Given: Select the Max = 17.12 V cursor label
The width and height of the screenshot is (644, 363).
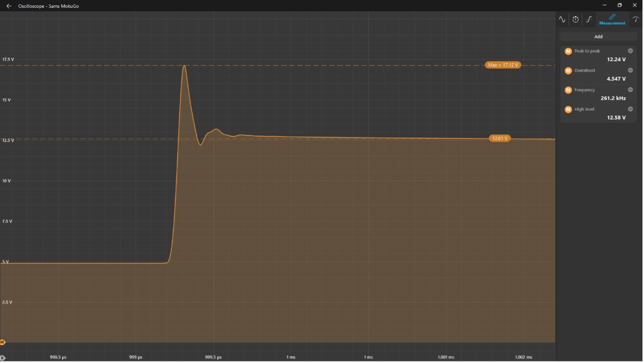Looking at the screenshot, I should [503, 65].
